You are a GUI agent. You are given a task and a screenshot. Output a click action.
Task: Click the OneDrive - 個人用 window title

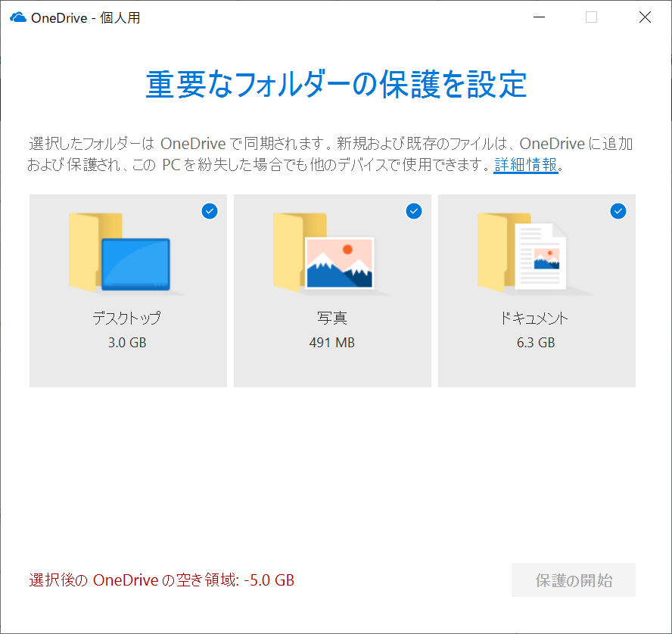click(x=86, y=18)
